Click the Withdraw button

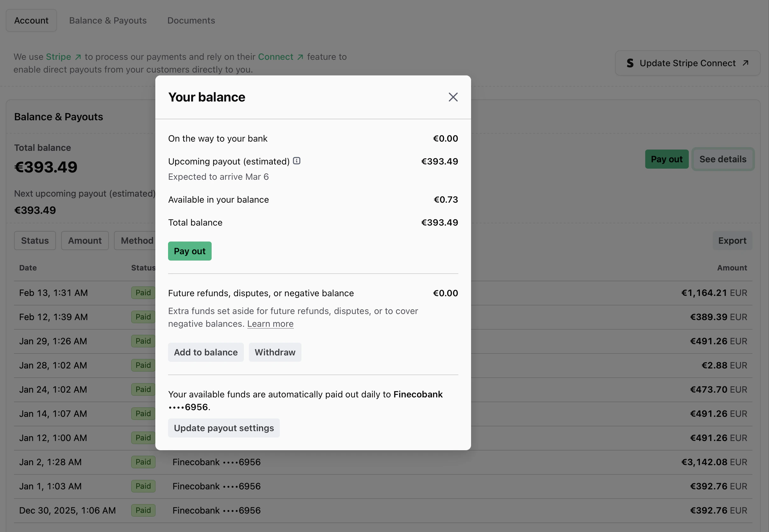tap(275, 352)
